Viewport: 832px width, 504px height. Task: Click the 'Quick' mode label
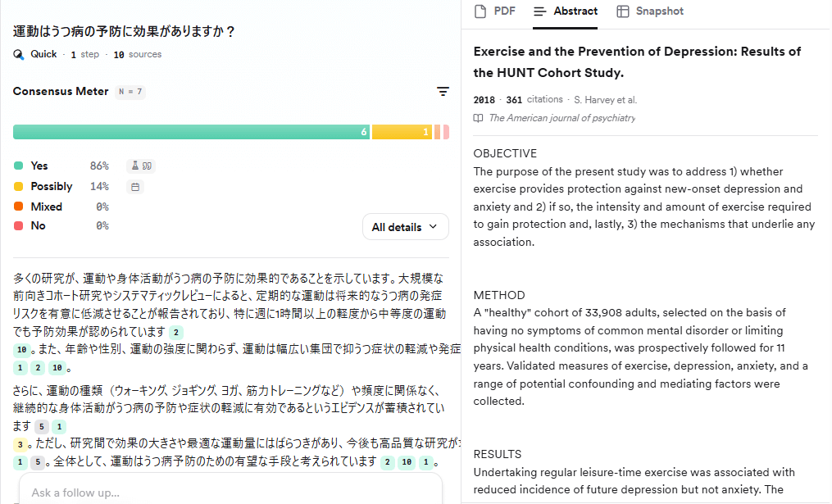[43, 54]
